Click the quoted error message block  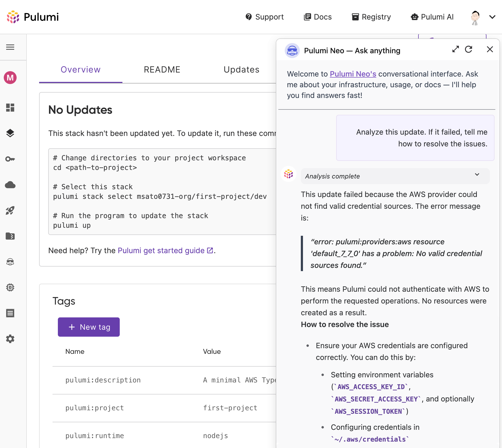click(x=396, y=253)
